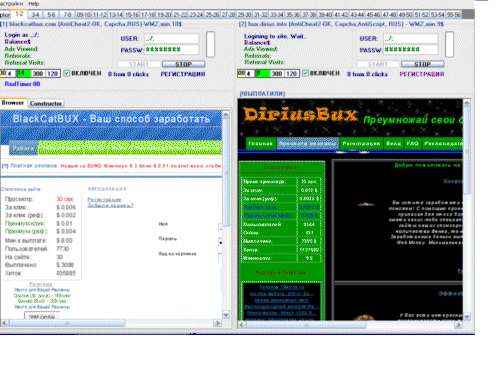The width and height of the screenshot is (500, 375).
Task: Toggle ВКЛЮЧЕН checkbox for bux dirius
Action: 305,73
